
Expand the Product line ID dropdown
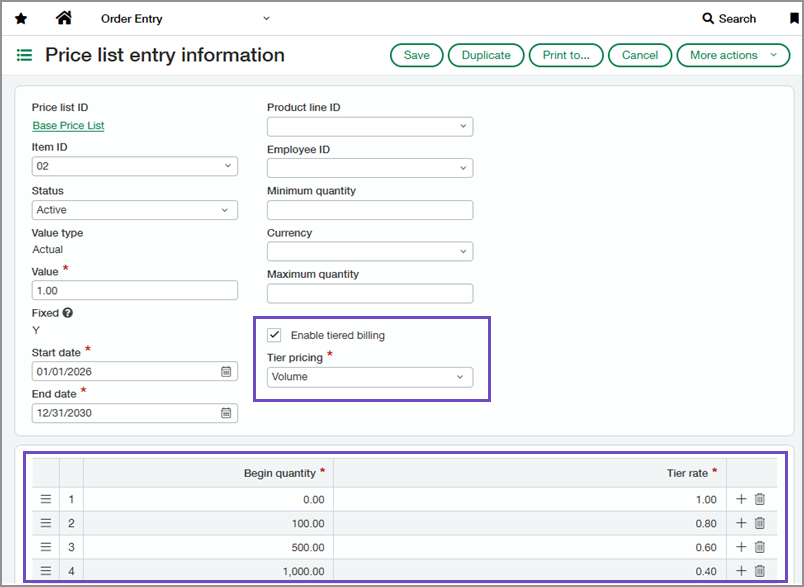coord(370,127)
